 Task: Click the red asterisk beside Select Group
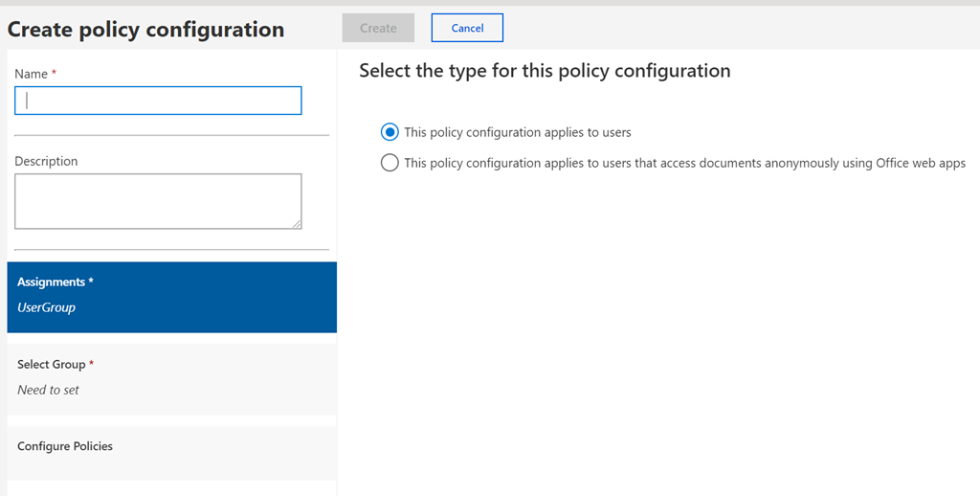pyautogui.click(x=91, y=364)
